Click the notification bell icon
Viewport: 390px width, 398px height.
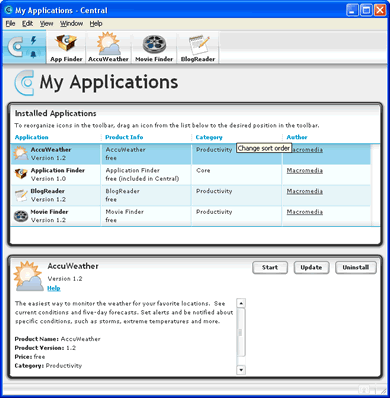pos(33,54)
